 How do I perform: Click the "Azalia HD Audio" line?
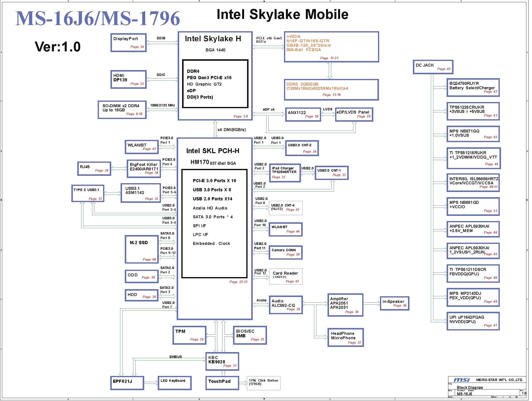(210, 208)
